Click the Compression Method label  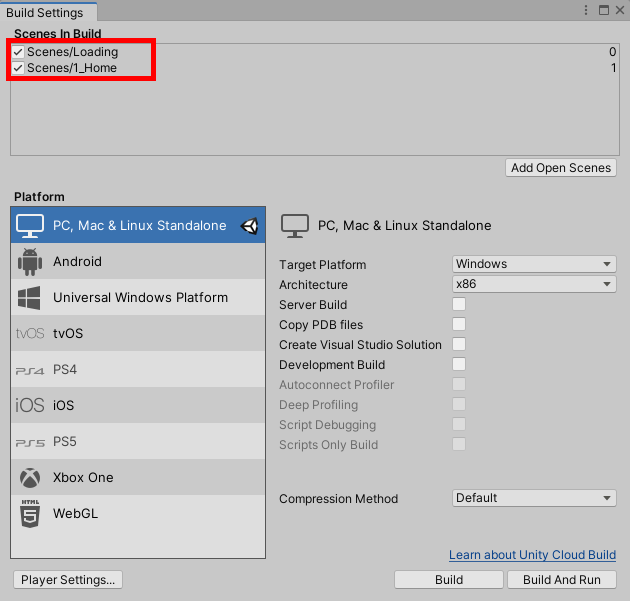point(339,499)
